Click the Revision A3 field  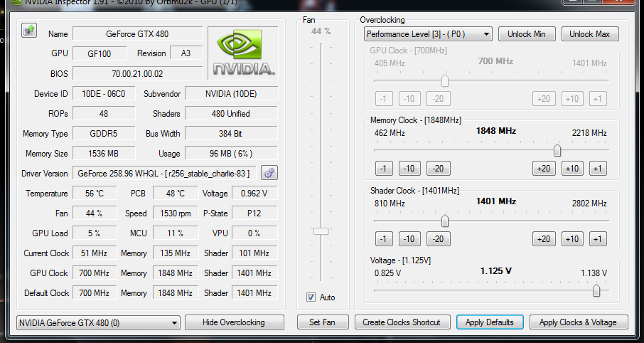[186, 53]
